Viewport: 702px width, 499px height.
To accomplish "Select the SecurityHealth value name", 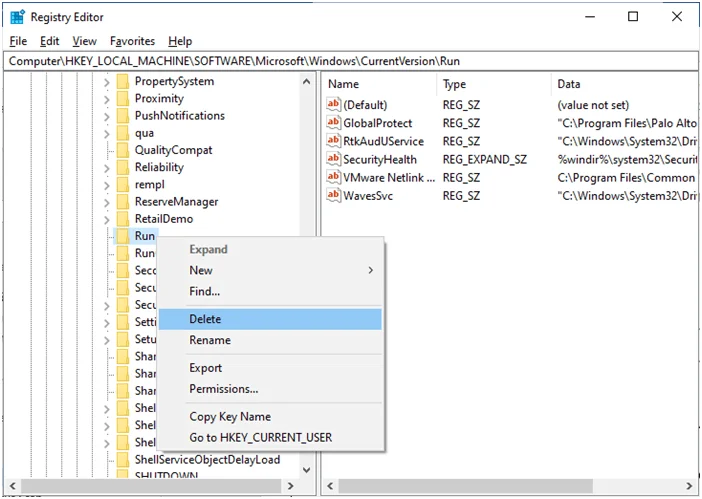I will (x=380, y=159).
